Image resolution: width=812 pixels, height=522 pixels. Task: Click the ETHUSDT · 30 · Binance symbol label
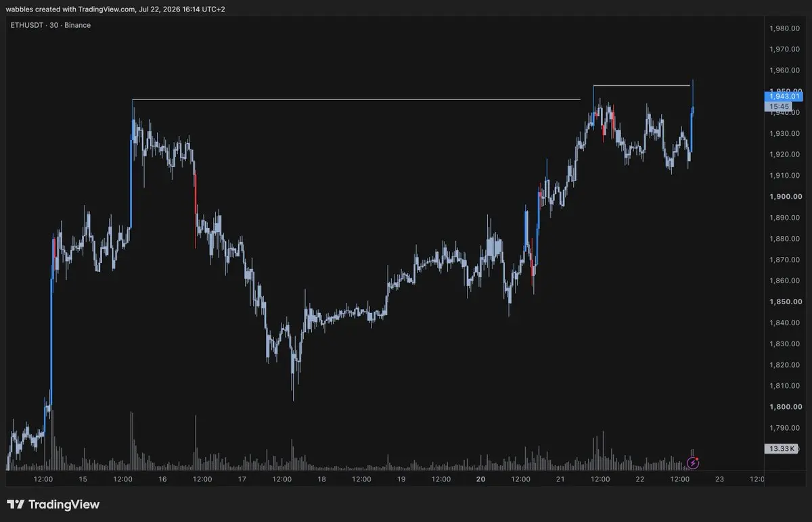[51, 25]
